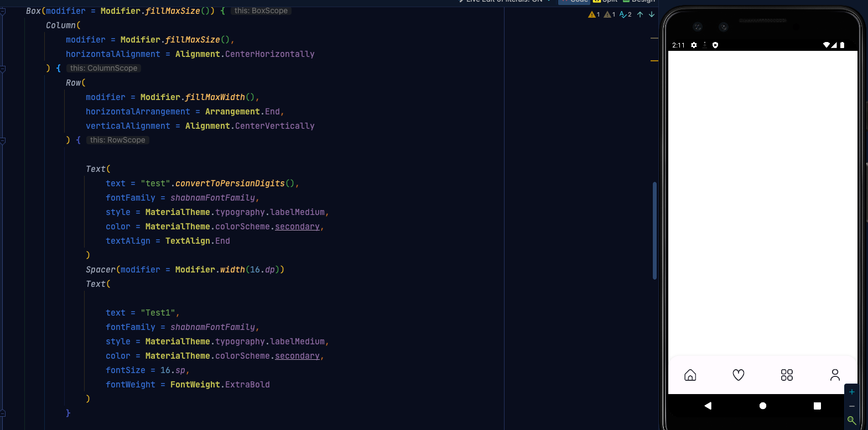The height and width of the screenshot is (430, 868).
Task: Click the 'this: RowScope' inlay hint
Action: (118, 140)
